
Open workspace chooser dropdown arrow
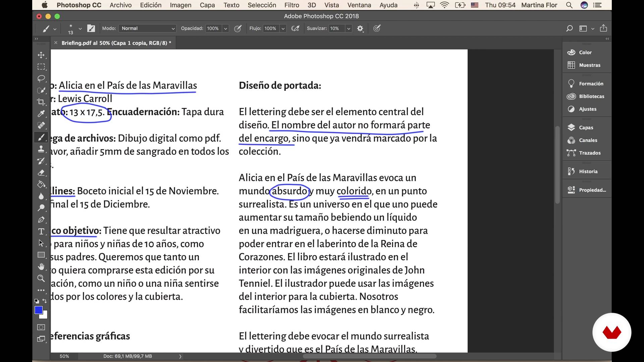[x=593, y=29]
